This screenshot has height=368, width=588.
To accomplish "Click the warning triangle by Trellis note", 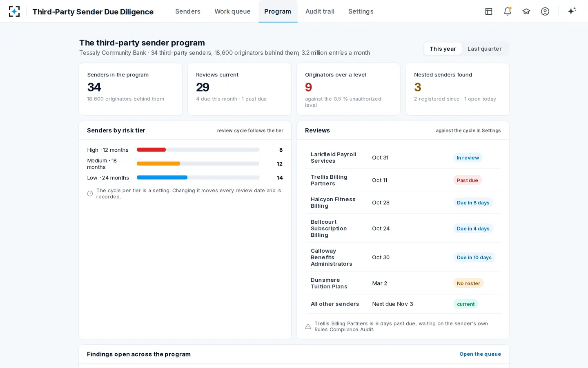I will pyautogui.click(x=308, y=327).
